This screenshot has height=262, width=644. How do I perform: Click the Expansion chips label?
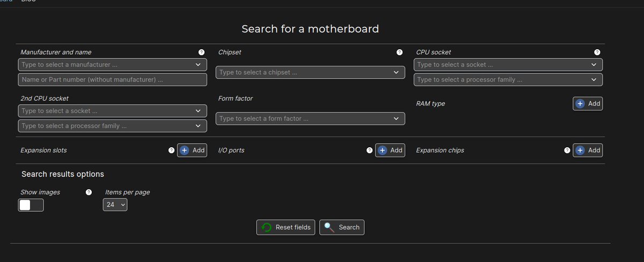coord(440,151)
